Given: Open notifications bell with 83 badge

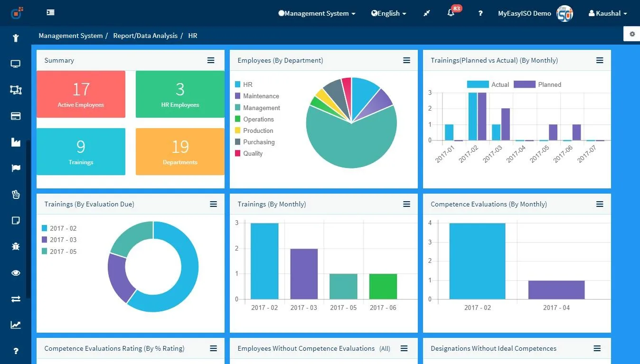Looking at the screenshot, I should click(451, 13).
